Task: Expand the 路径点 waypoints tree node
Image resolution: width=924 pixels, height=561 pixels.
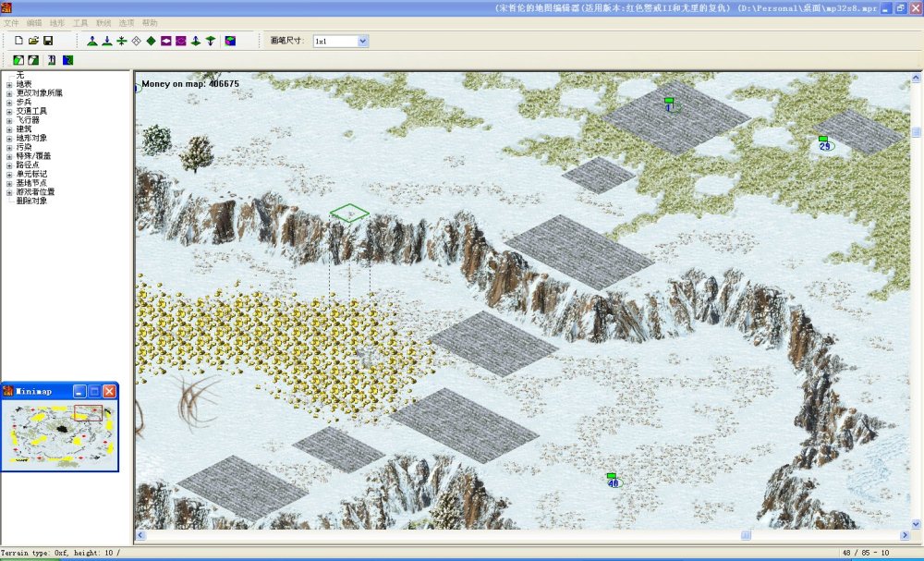Action: click(9, 165)
